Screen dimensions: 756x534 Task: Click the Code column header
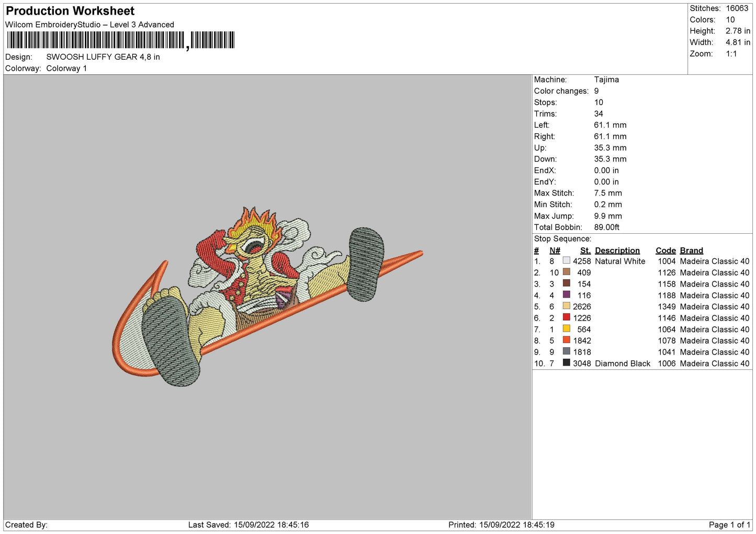[665, 251]
